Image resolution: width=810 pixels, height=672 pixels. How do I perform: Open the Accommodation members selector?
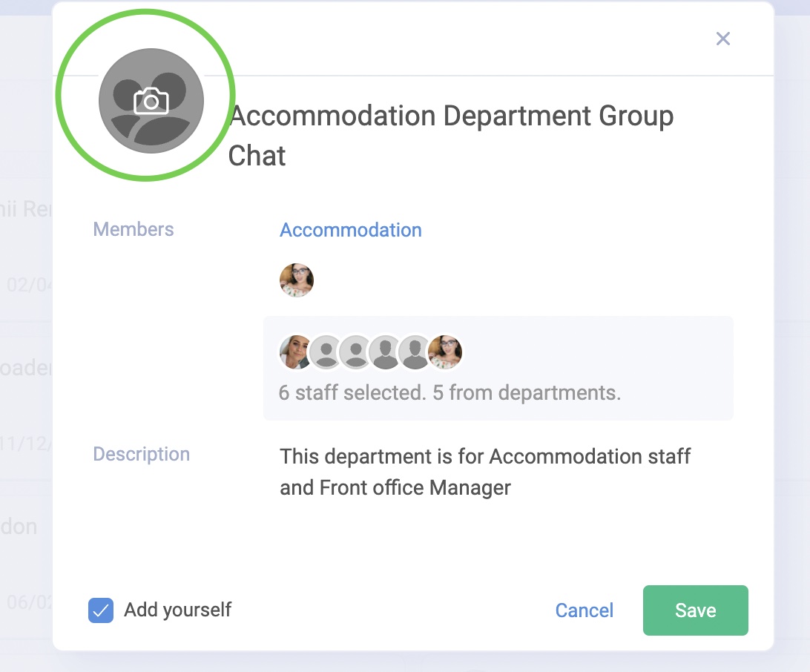350,230
